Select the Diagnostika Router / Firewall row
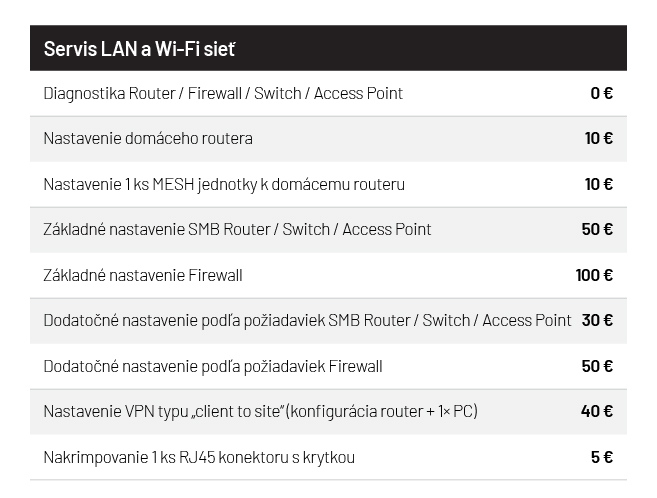Screen dimensions: 657x498 click(x=328, y=93)
